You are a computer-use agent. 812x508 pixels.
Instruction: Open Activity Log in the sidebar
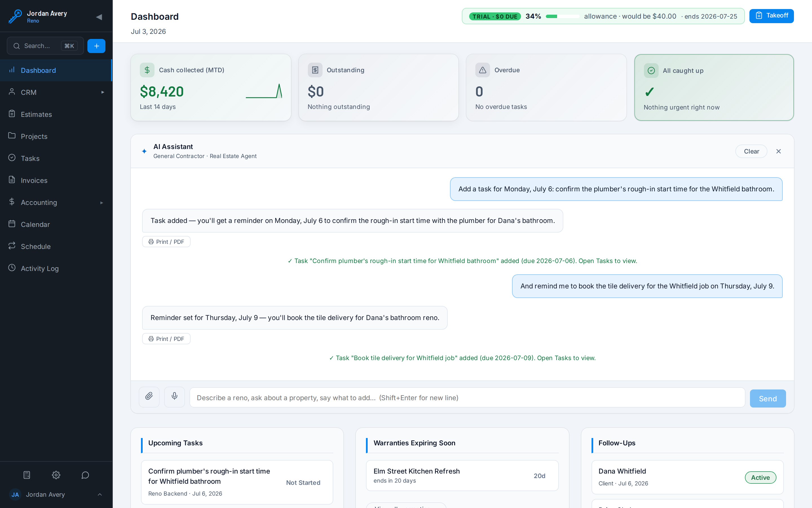56,268
